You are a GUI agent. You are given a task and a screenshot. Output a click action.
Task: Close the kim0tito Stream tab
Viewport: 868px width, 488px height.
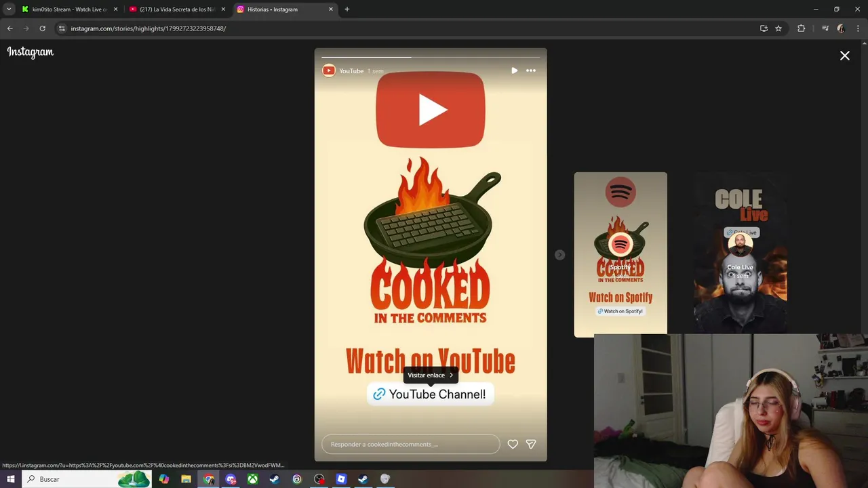tap(115, 9)
